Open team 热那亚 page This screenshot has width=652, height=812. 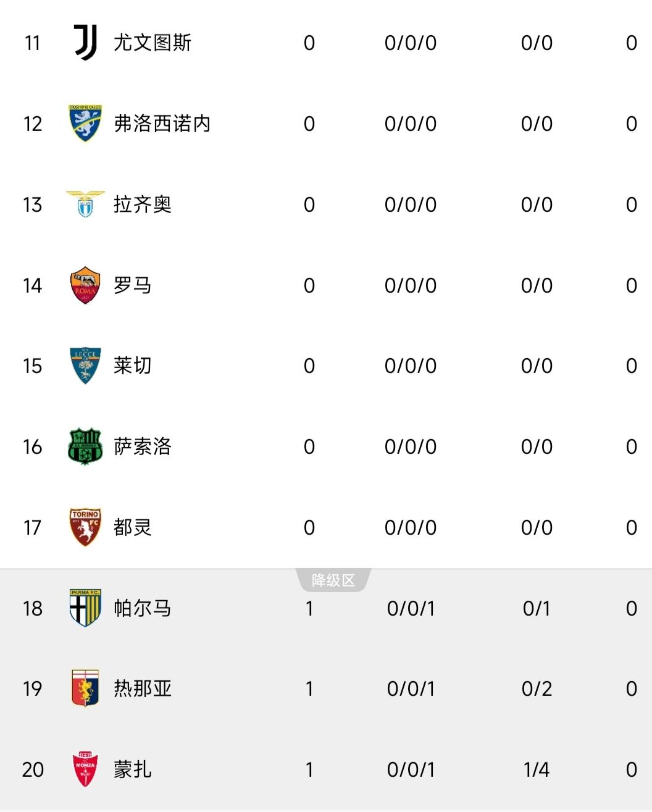tap(143, 689)
